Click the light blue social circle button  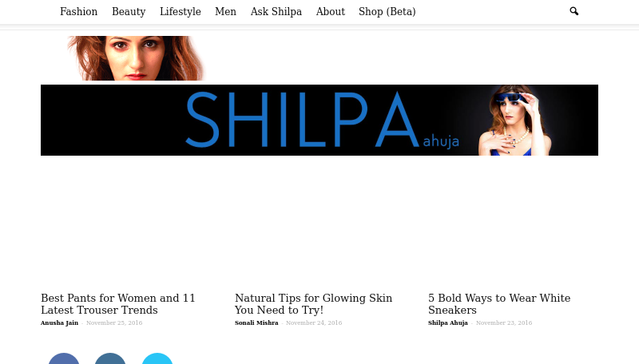click(x=157, y=358)
